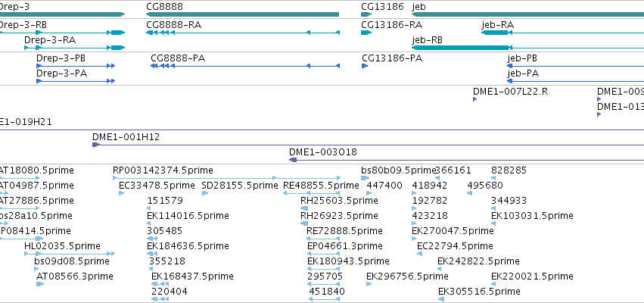
Task: Click the EK305516.5prime EST arrow
Action: [x=441, y=299]
